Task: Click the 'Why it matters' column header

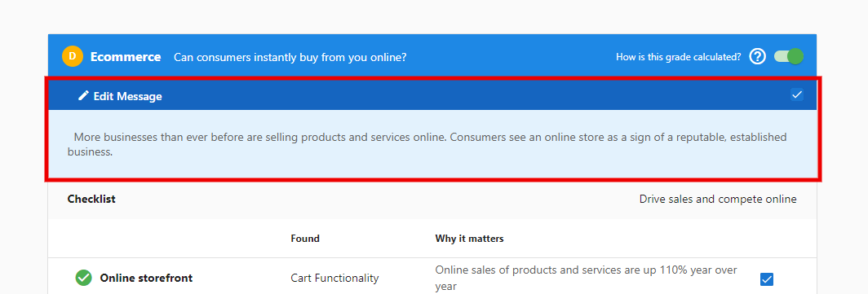Action: click(469, 239)
